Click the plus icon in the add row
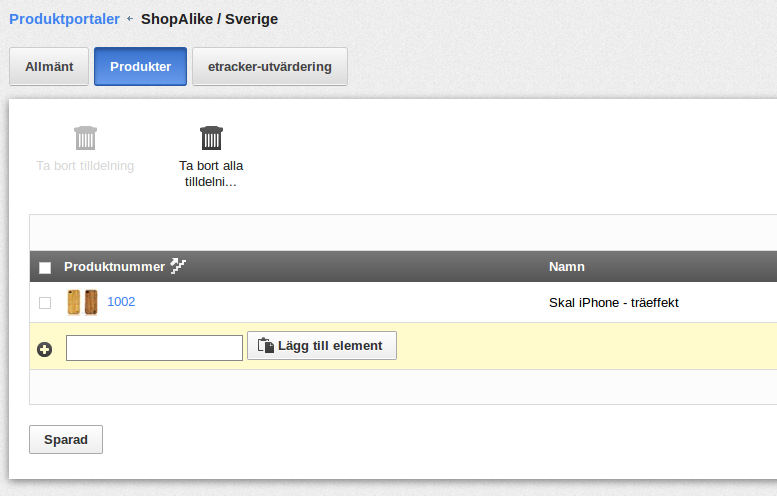Viewport: 777px width, 496px height. [x=45, y=349]
